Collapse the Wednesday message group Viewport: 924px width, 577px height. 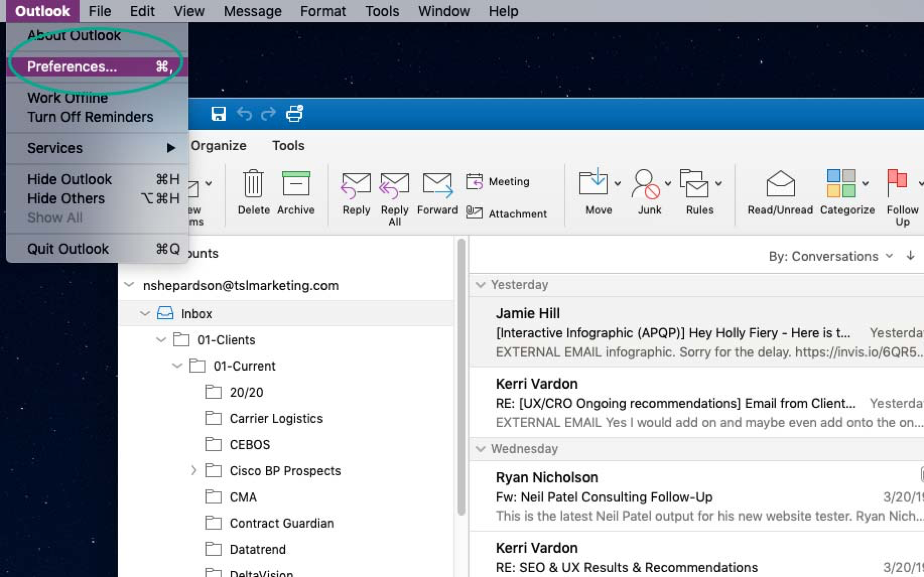(x=481, y=449)
